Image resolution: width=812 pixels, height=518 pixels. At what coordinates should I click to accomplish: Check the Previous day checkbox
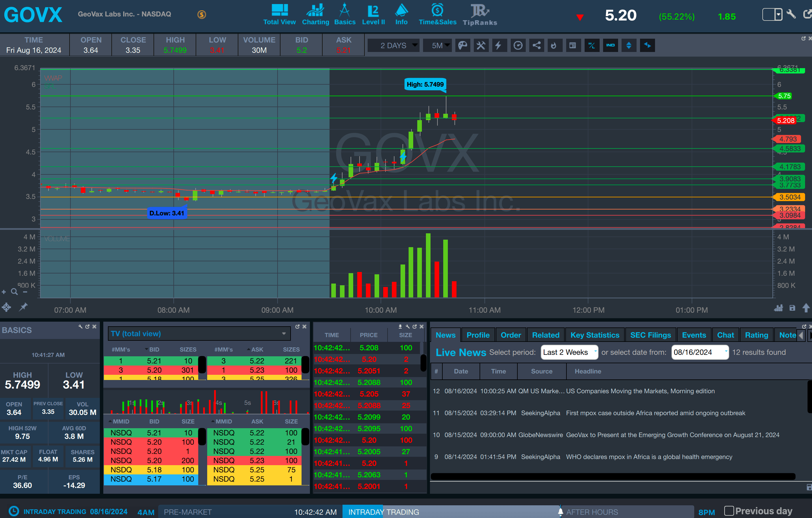pyautogui.click(x=729, y=510)
